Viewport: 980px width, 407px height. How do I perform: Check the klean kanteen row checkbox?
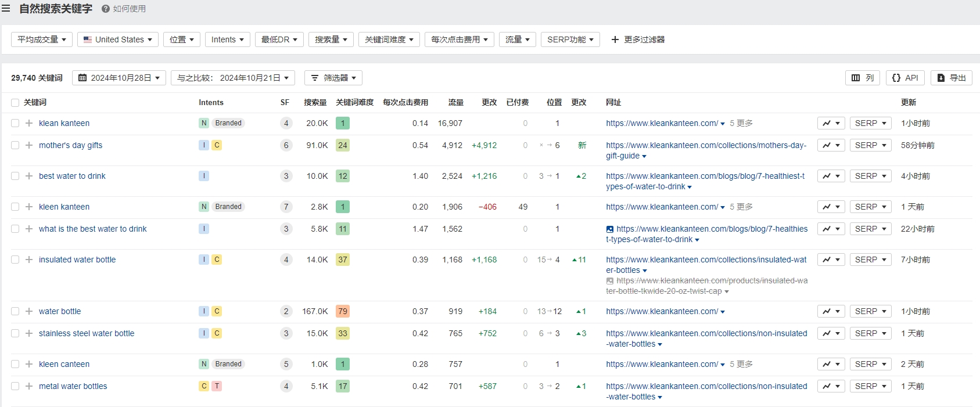click(15, 123)
